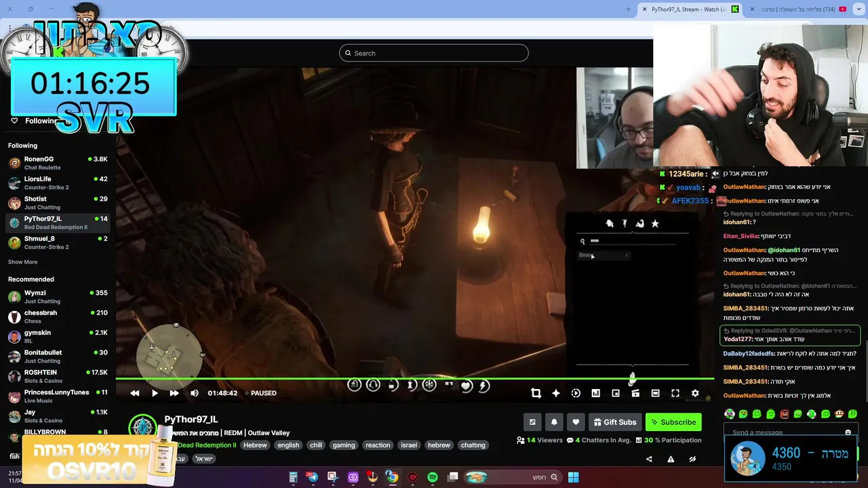This screenshot has height=488, width=868.
Task: Click the green video progress bar
Action: click(414, 379)
